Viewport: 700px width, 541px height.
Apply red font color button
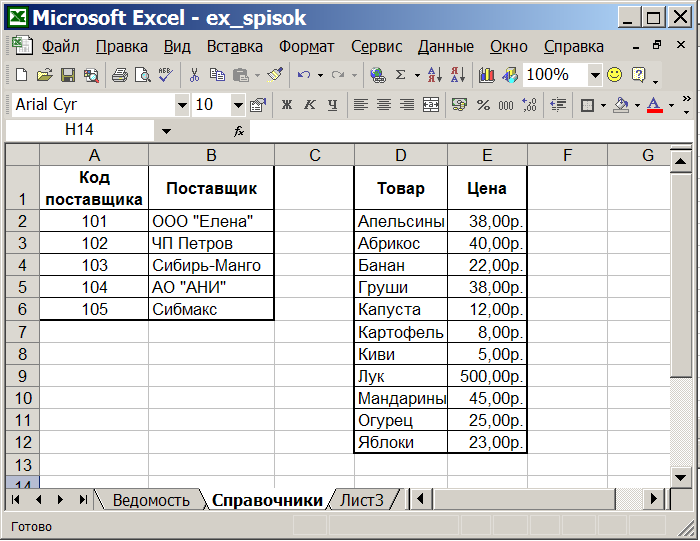[x=654, y=105]
